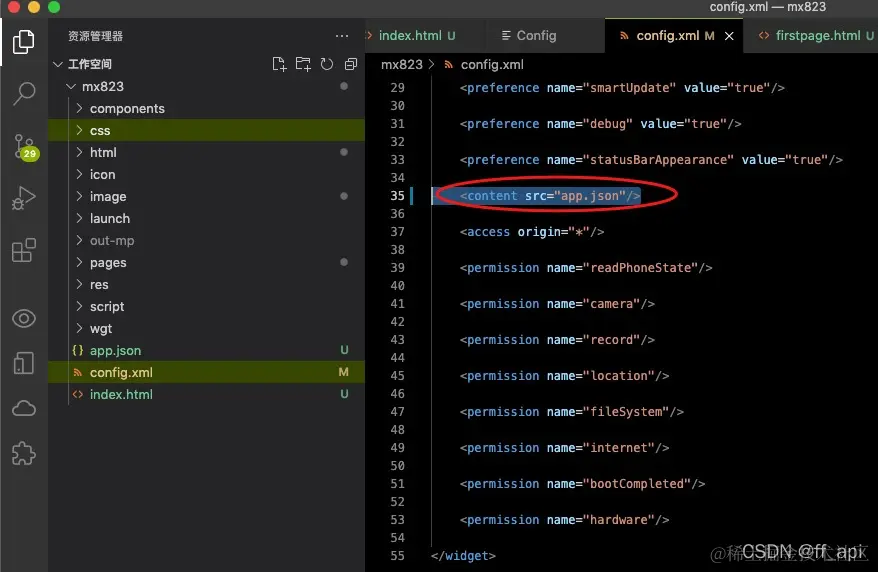Click the eye preview icon in activity bar
The height and width of the screenshot is (572, 878).
tap(24, 318)
